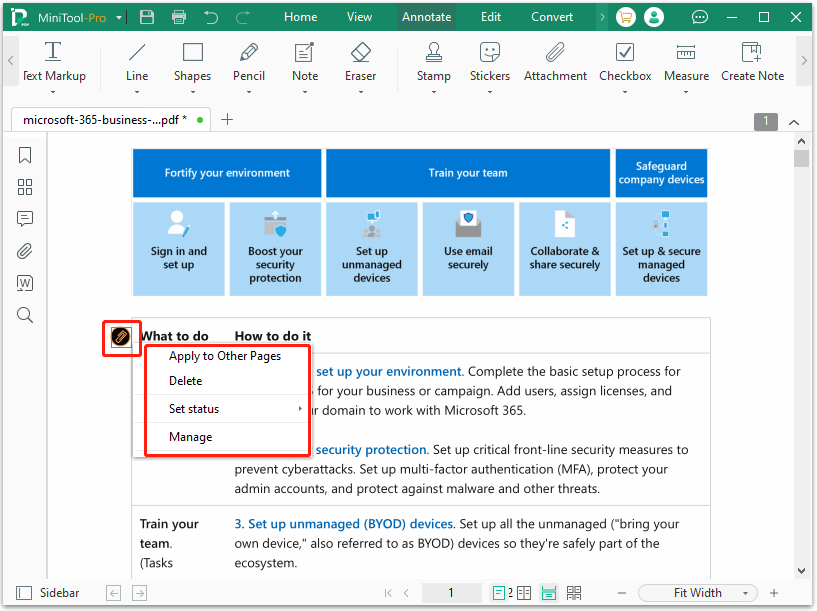Image resolution: width=817 pixels, height=611 pixels.
Task: Click the search icon in left sidebar
Action: click(x=25, y=315)
